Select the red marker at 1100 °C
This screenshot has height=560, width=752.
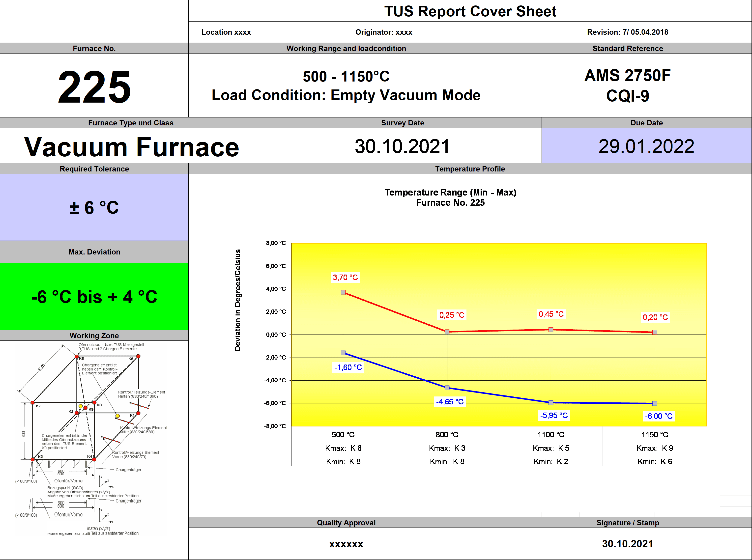[551, 330]
